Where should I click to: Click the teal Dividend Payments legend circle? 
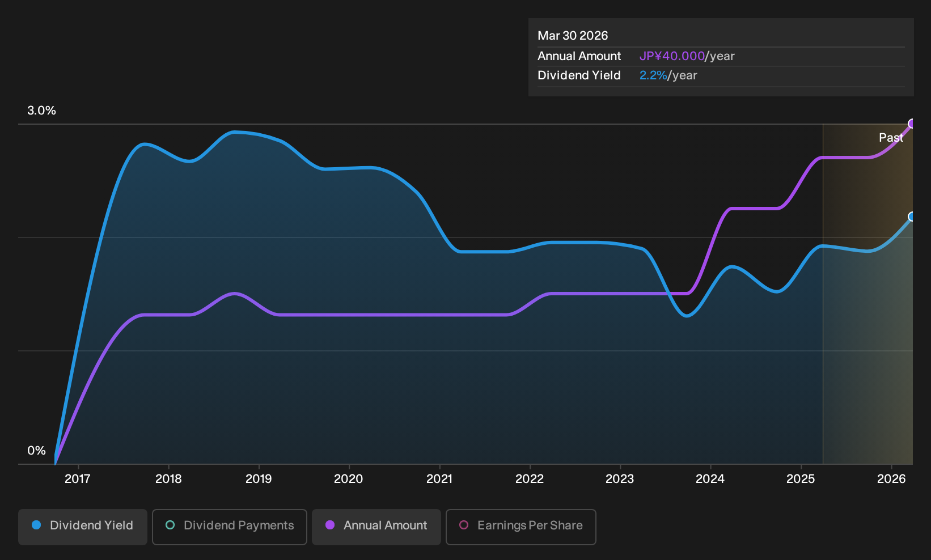pos(170,525)
